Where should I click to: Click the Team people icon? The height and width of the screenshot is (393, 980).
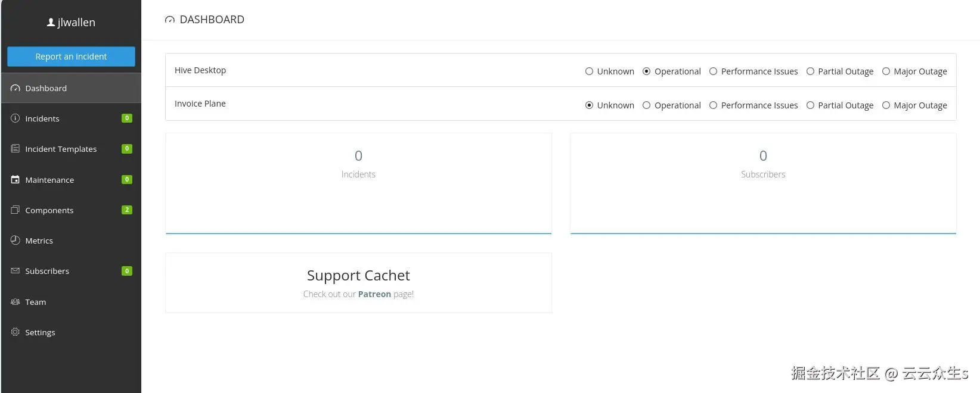pos(15,302)
